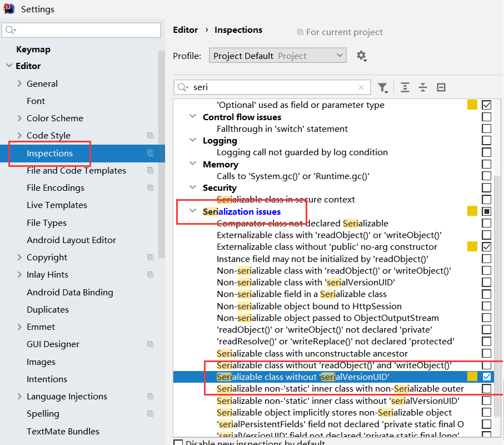
Task: Open File Encodings settings page
Action: (x=56, y=188)
